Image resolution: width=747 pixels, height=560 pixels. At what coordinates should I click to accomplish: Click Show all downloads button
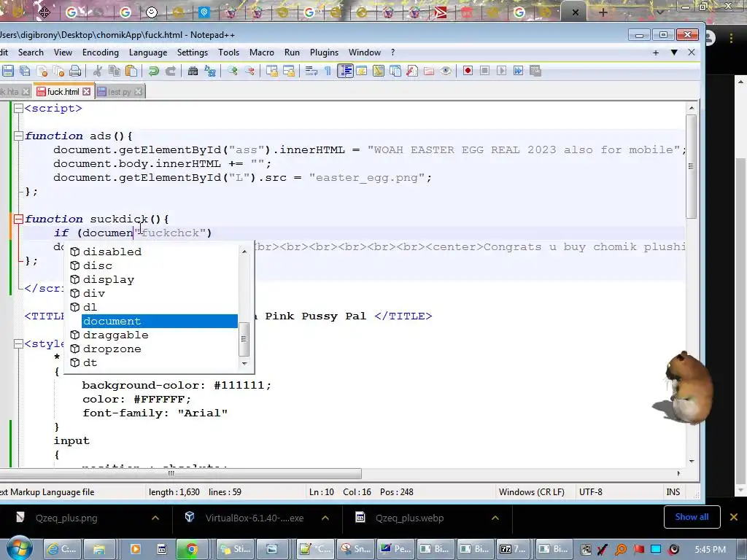point(692,517)
